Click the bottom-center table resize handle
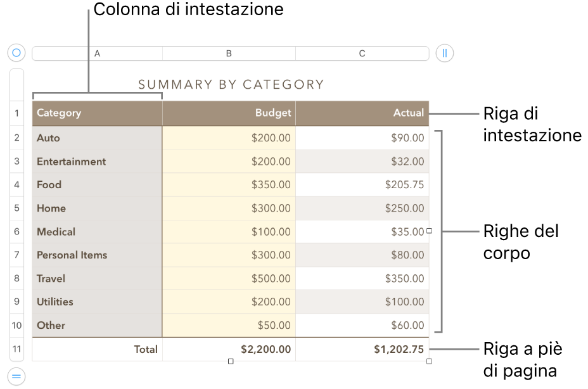This screenshot has height=389, width=588. coord(231,362)
